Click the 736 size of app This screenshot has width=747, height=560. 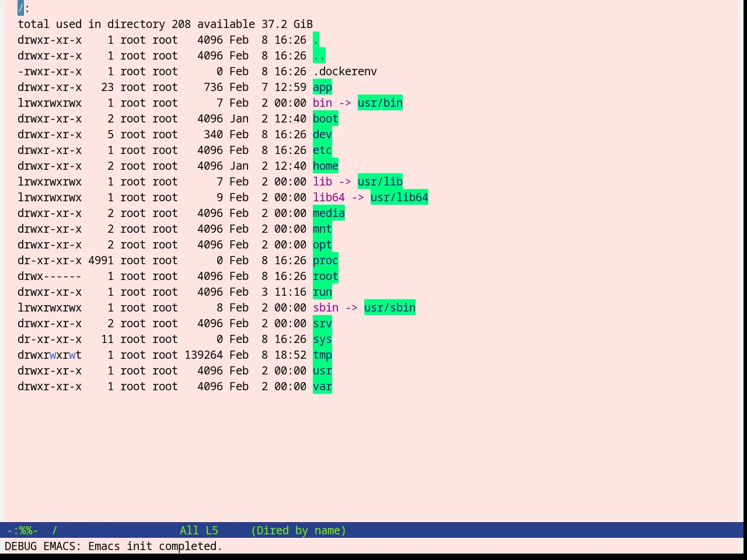(x=213, y=87)
